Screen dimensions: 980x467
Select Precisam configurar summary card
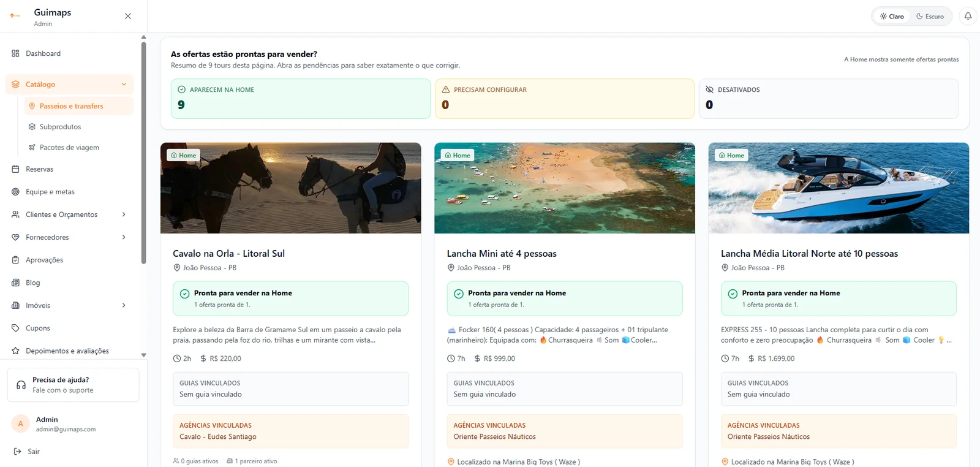point(565,99)
